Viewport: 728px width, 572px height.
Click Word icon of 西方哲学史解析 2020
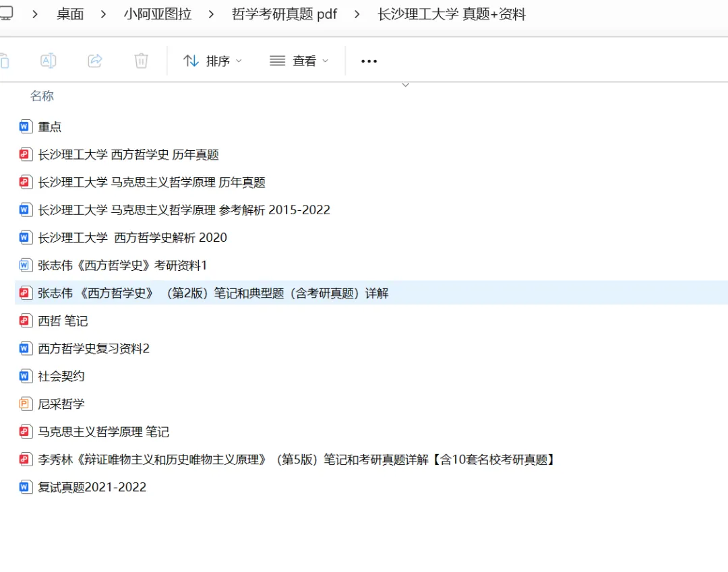25,238
